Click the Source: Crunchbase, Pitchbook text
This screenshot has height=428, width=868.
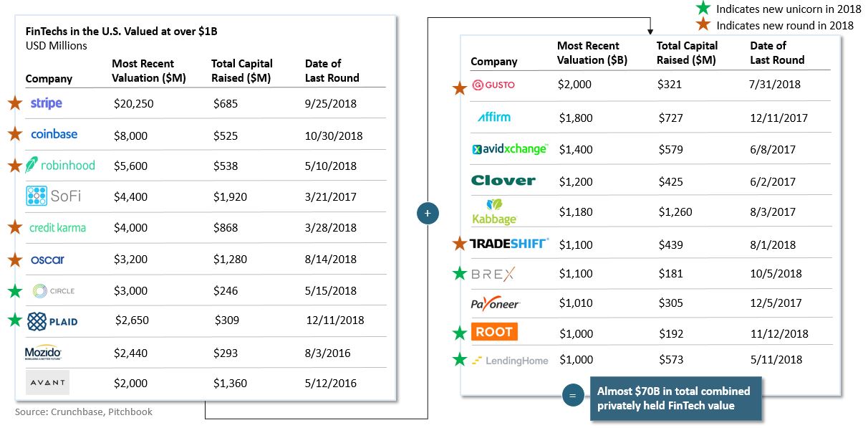click(x=84, y=412)
